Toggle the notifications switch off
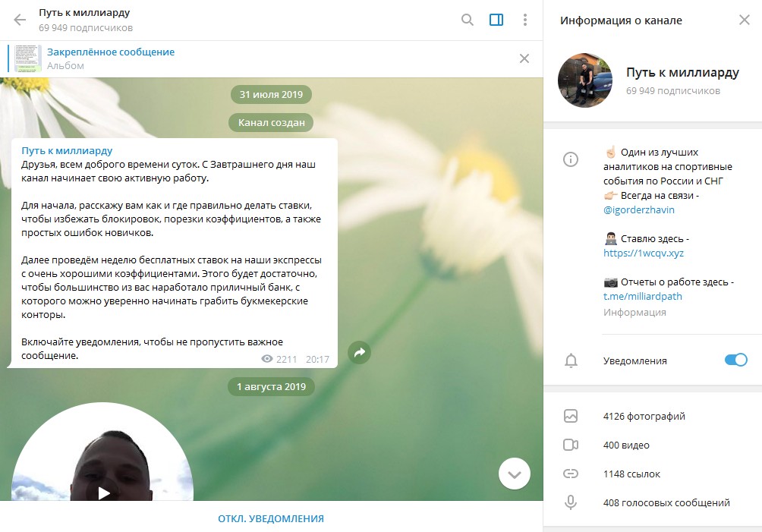Screen dimensions: 762x532 [735, 360]
